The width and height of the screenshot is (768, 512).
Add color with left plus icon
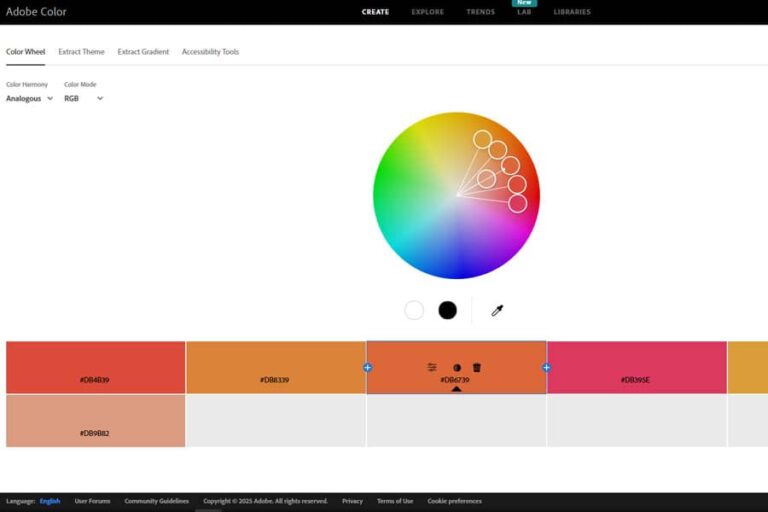[x=367, y=368]
